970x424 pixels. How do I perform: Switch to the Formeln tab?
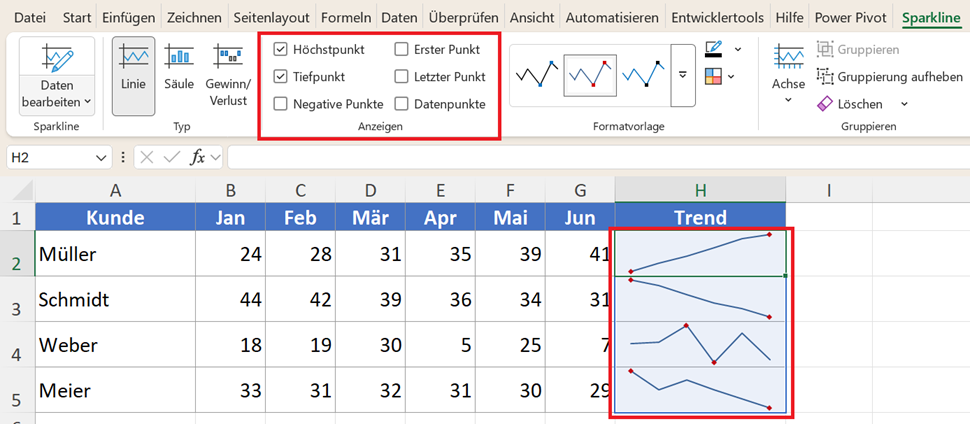coord(346,17)
